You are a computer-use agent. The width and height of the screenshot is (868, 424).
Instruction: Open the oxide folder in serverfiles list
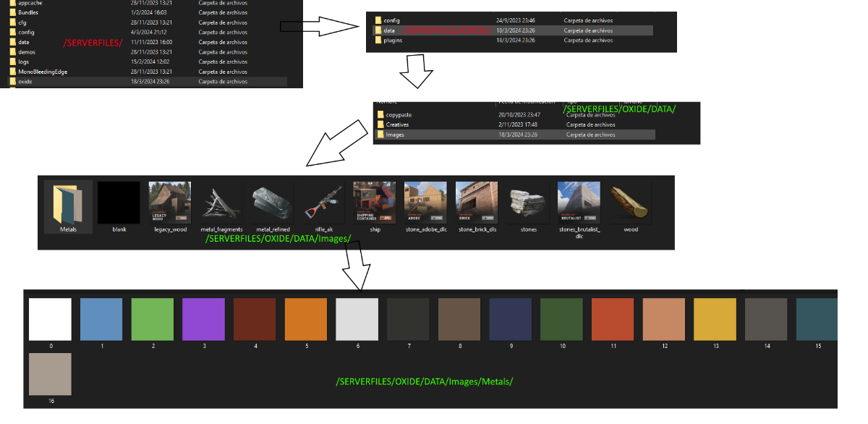25,82
